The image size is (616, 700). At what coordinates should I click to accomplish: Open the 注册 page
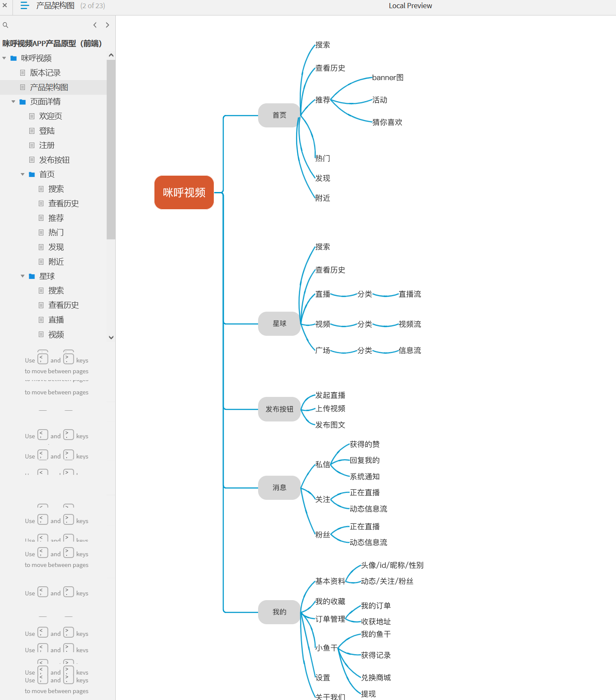47,146
